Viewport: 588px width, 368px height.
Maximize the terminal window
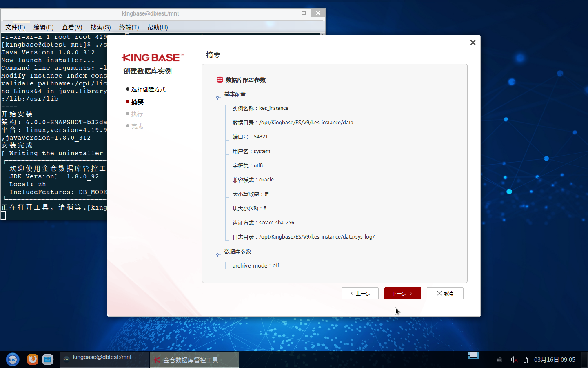(x=304, y=13)
